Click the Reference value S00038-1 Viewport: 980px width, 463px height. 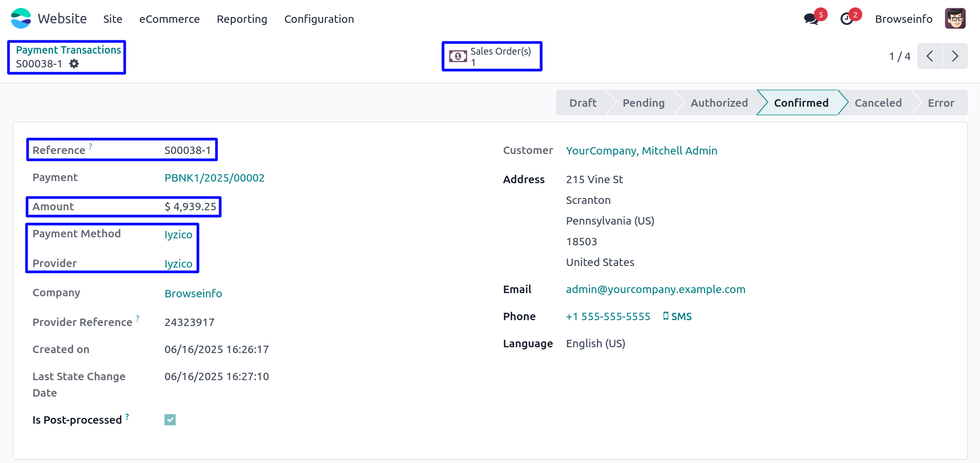coord(187,150)
